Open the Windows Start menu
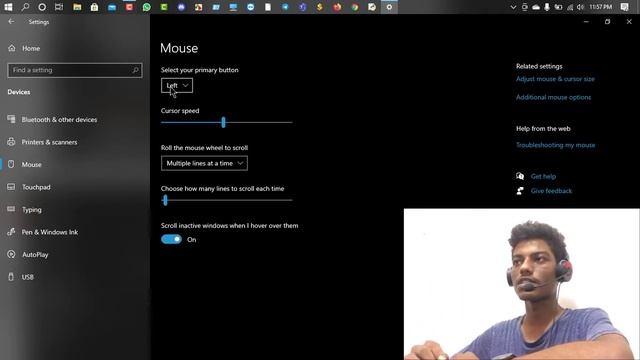Viewport: 640px width, 360px height. [8, 7]
